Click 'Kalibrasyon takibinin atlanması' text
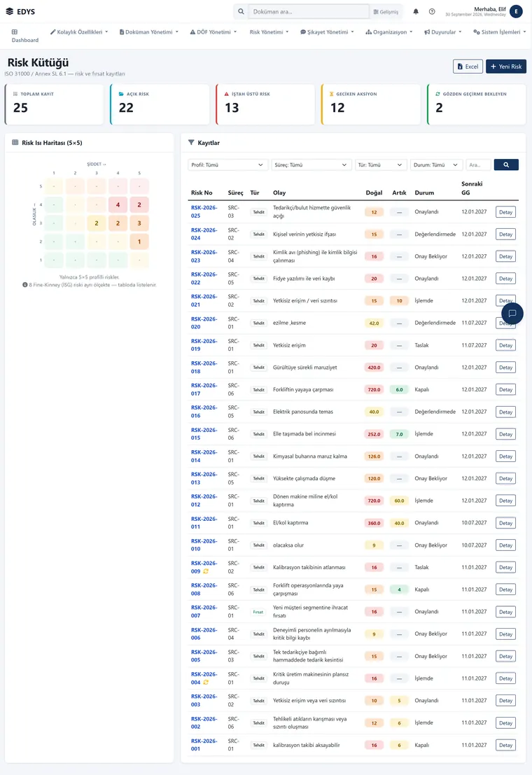Screen dimensions: 532x775 point(309,567)
